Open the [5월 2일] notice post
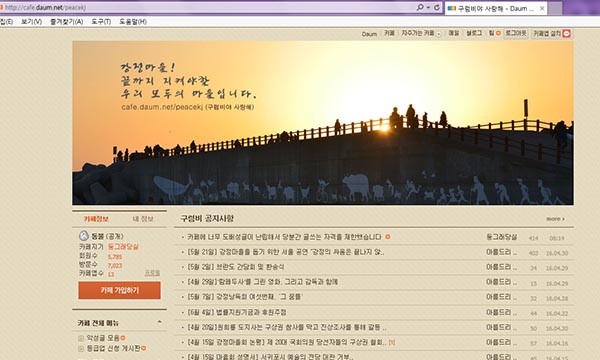The width and height of the screenshot is (600, 360). pyautogui.click(x=236, y=267)
